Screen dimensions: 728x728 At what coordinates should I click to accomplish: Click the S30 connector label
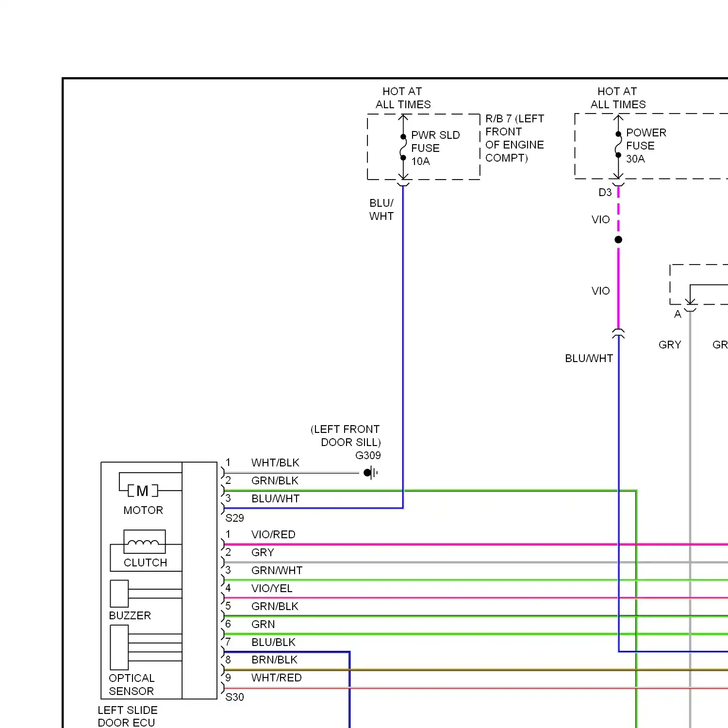click(x=234, y=697)
